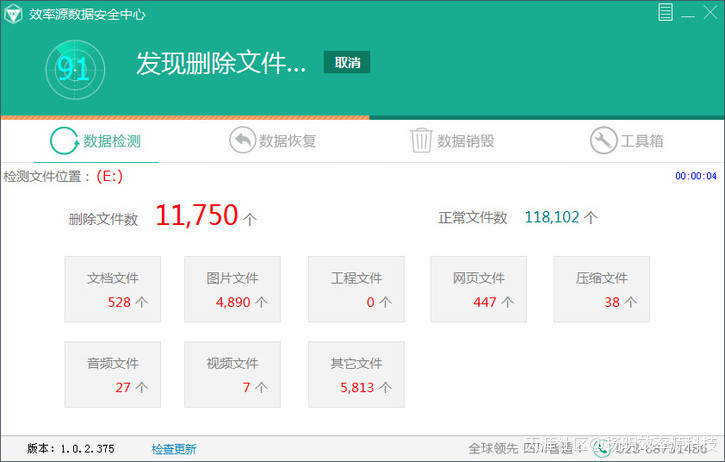Click the green phone icon in the footer
This screenshot has height=462, width=725.
pyautogui.click(x=602, y=447)
